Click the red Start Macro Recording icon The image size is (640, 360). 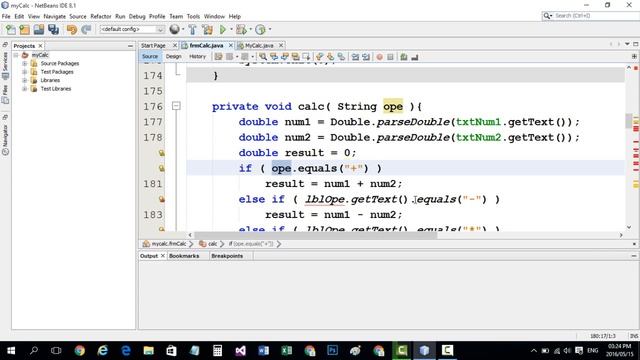point(380,57)
